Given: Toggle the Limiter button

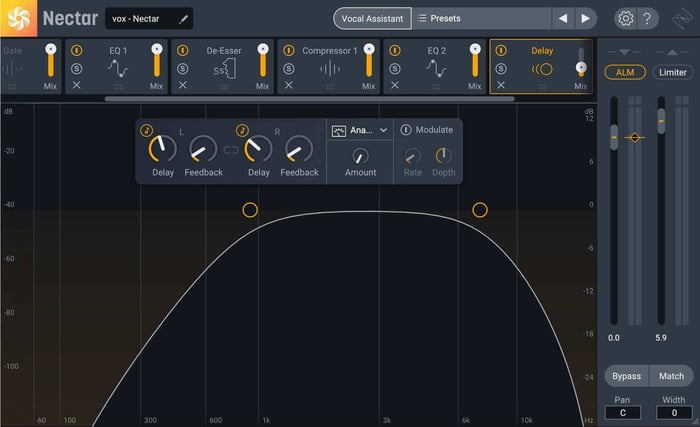Looking at the screenshot, I should [673, 72].
